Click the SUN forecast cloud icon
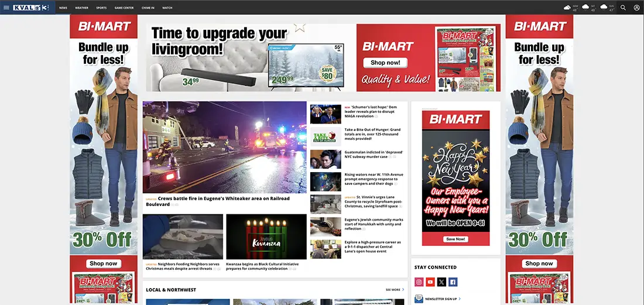644x305 pixels. coord(604,7)
